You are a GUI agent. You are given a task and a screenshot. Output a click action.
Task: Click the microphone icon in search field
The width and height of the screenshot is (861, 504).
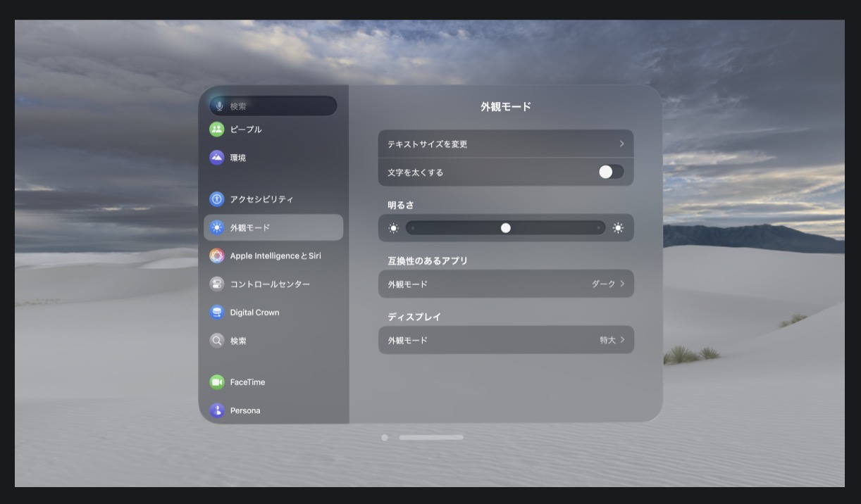point(220,106)
